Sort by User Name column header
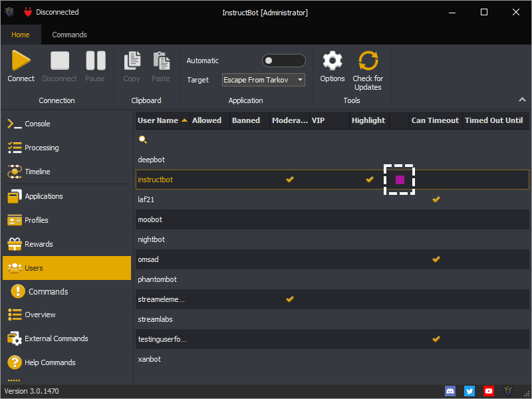 [158, 120]
